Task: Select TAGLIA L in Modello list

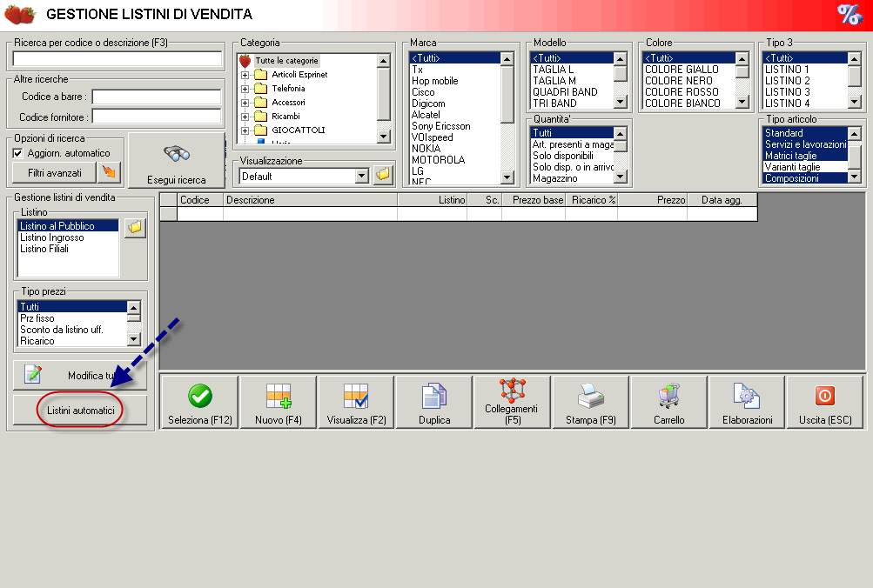Action: coord(572,70)
